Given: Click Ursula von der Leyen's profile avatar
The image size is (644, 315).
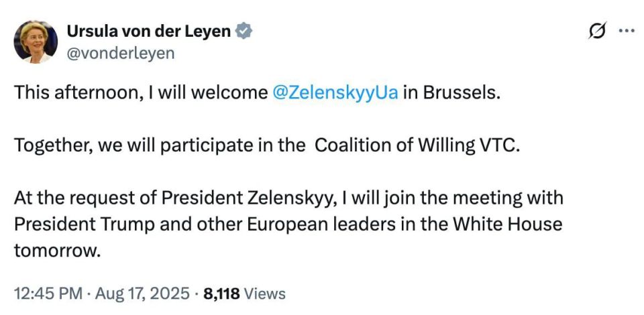Looking at the screenshot, I should (36, 42).
